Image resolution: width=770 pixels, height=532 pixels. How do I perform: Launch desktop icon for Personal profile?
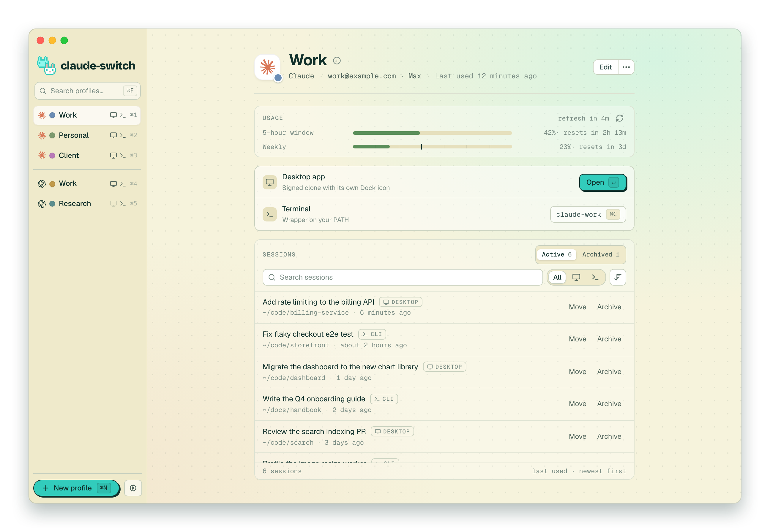pos(113,135)
